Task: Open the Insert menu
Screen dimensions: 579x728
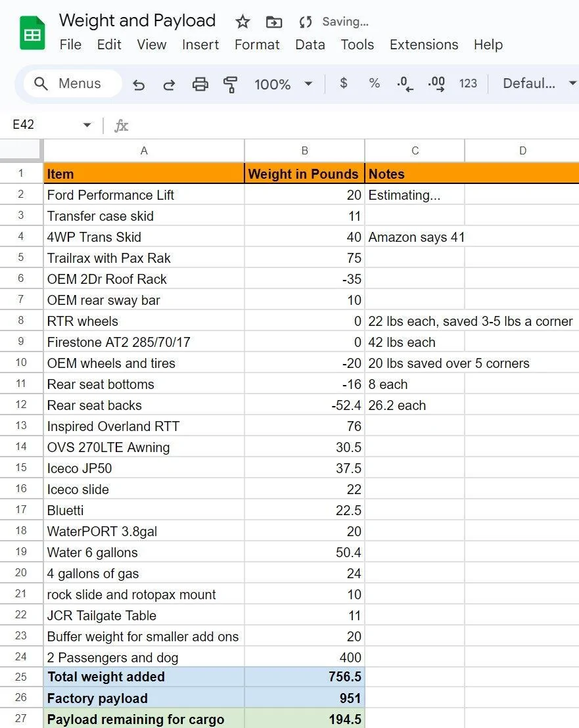Action: (200, 45)
